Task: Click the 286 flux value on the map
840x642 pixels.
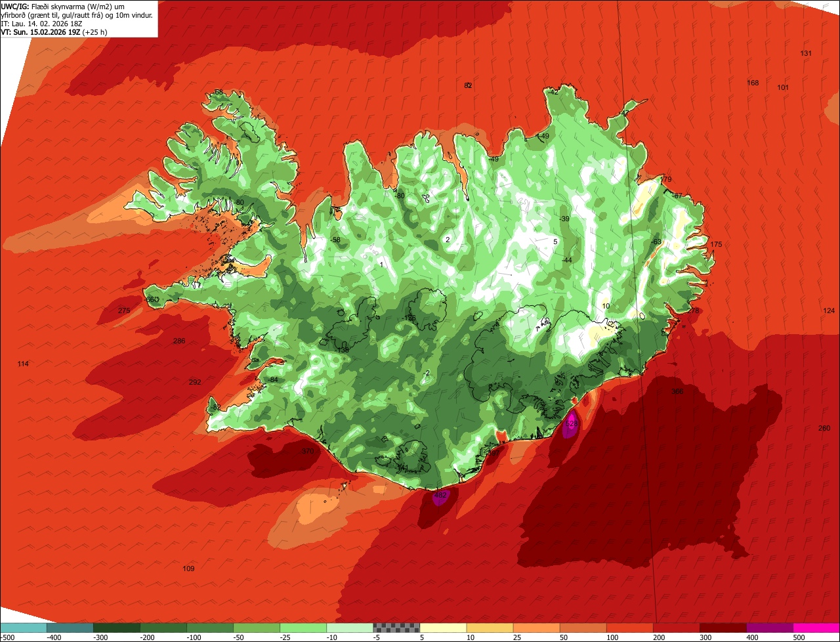Action: coord(179,341)
